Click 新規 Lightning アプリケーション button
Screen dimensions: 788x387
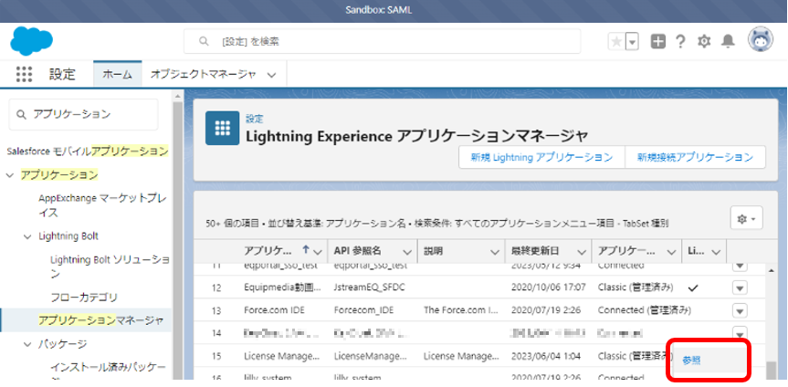(x=542, y=157)
